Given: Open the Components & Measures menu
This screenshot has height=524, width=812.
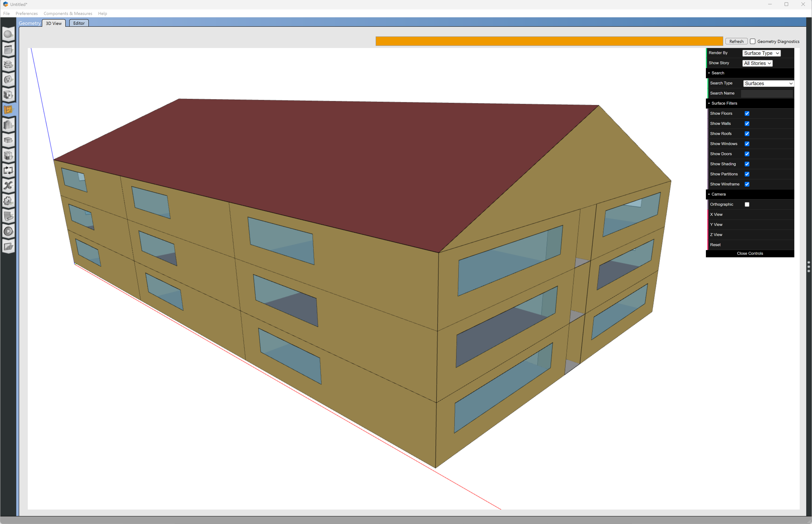Looking at the screenshot, I should pos(68,14).
